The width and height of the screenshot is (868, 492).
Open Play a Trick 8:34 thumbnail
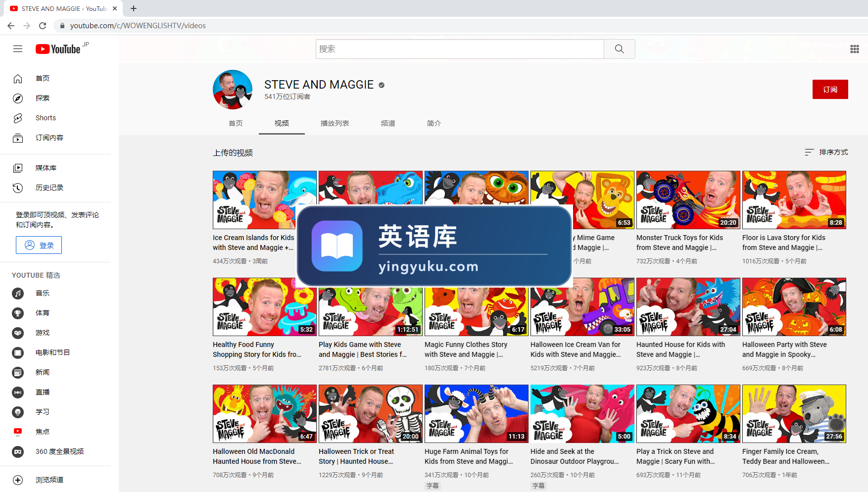coord(688,414)
